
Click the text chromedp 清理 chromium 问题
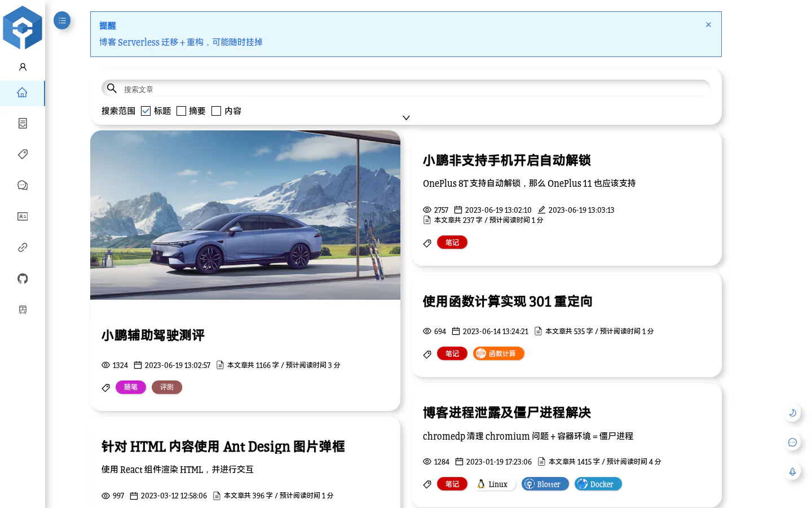tap(486, 436)
